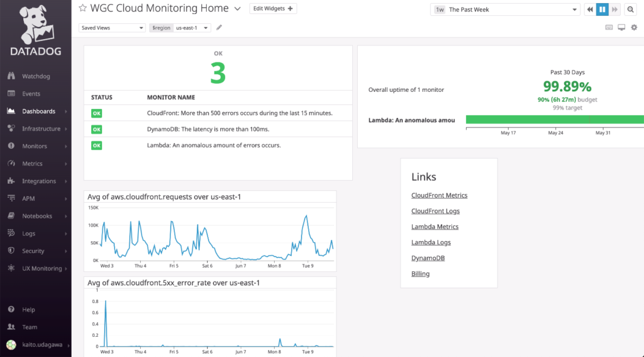The image size is (644, 357).
Task: Click the Notebooks icon
Action: pyautogui.click(x=11, y=215)
